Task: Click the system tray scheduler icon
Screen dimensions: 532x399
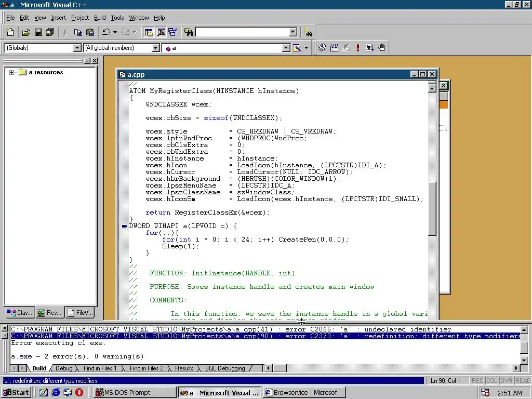Action: click(x=485, y=393)
